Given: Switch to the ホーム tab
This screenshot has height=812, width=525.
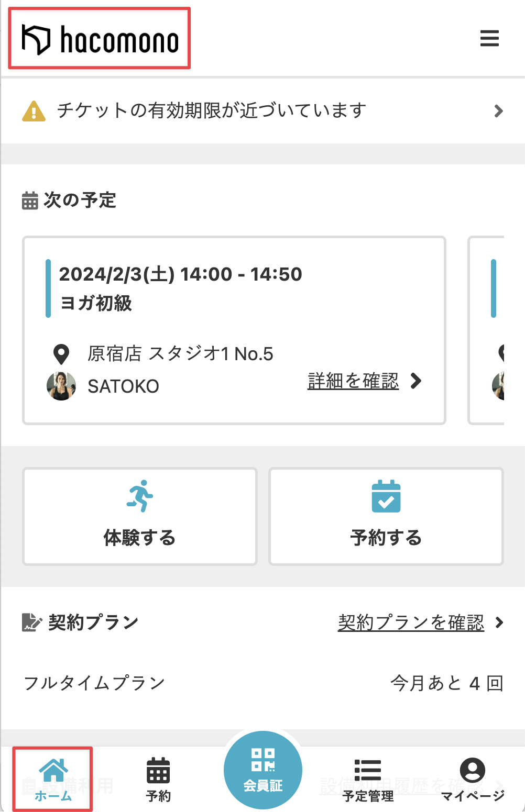Looking at the screenshot, I should (53, 780).
